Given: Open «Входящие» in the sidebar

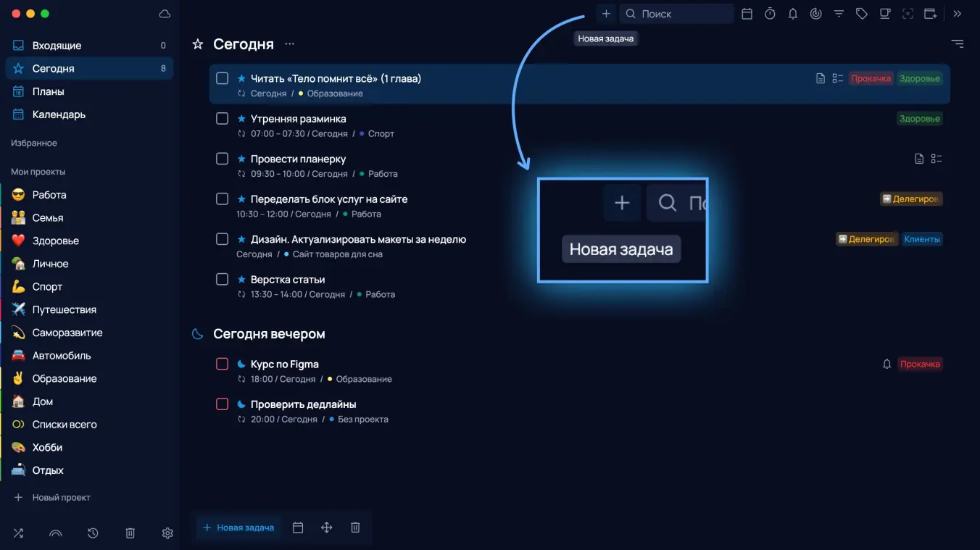Looking at the screenshot, I should (x=57, y=46).
